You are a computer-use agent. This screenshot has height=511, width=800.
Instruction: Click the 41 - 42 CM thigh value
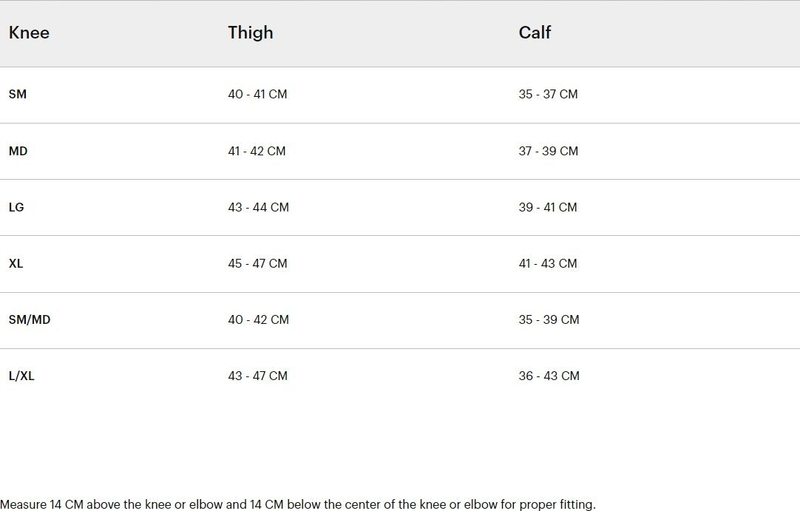tap(257, 151)
